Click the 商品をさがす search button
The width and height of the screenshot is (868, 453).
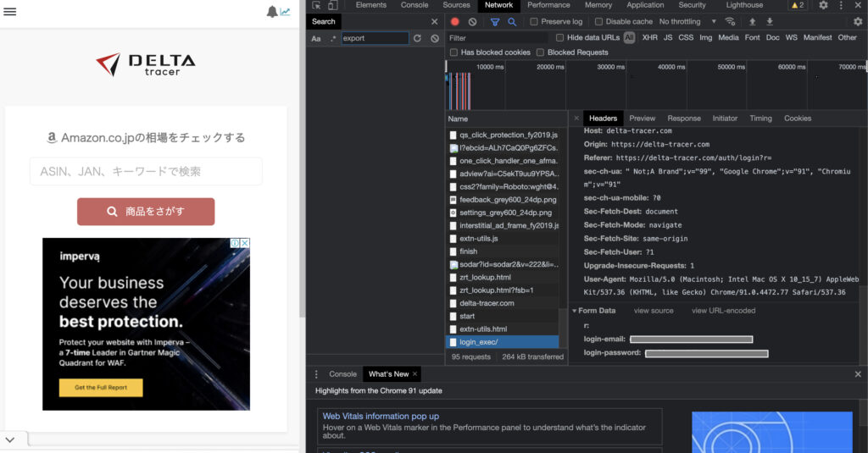point(146,212)
